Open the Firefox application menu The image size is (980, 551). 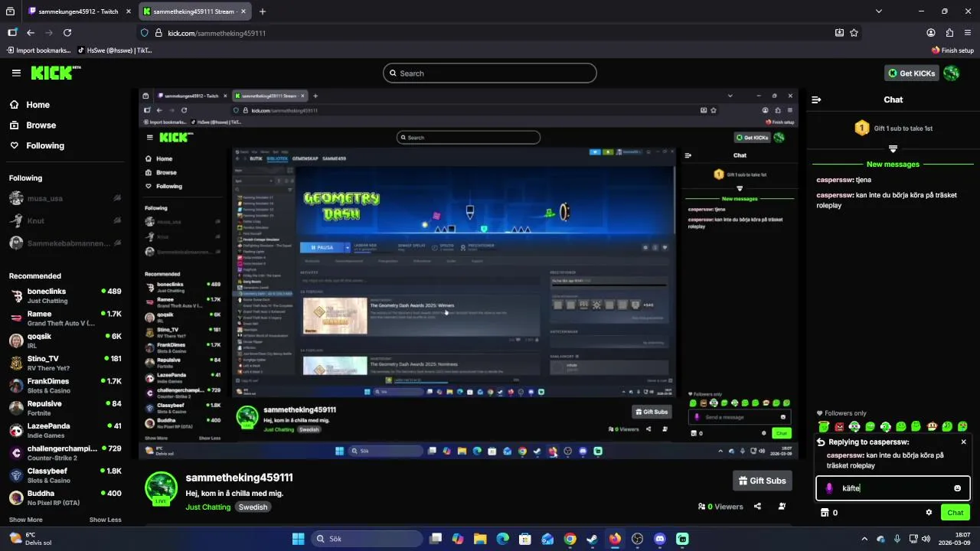pos(968,33)
